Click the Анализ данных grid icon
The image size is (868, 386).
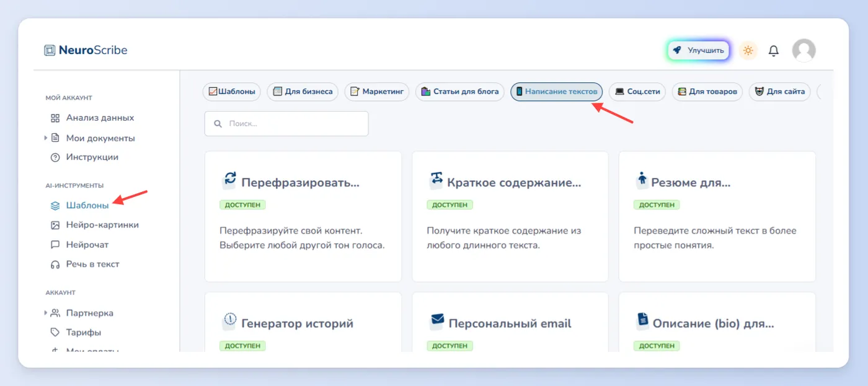(x=55, y=118)
